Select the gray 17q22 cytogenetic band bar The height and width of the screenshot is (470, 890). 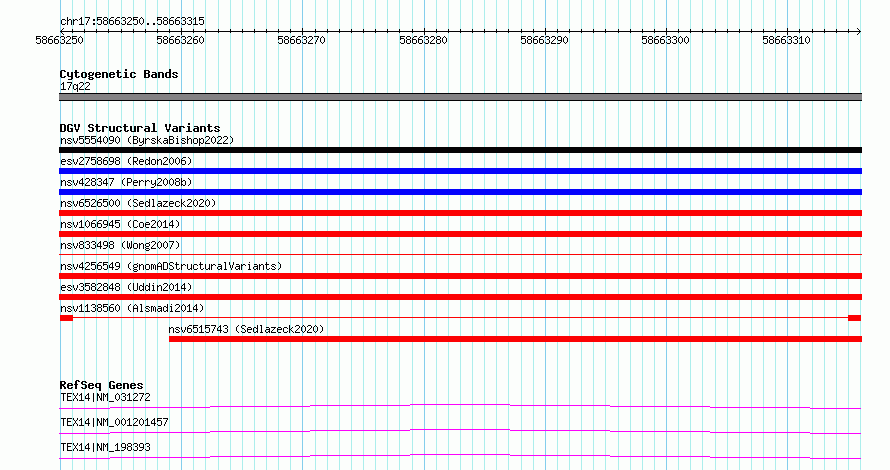(x=460, y=97)
